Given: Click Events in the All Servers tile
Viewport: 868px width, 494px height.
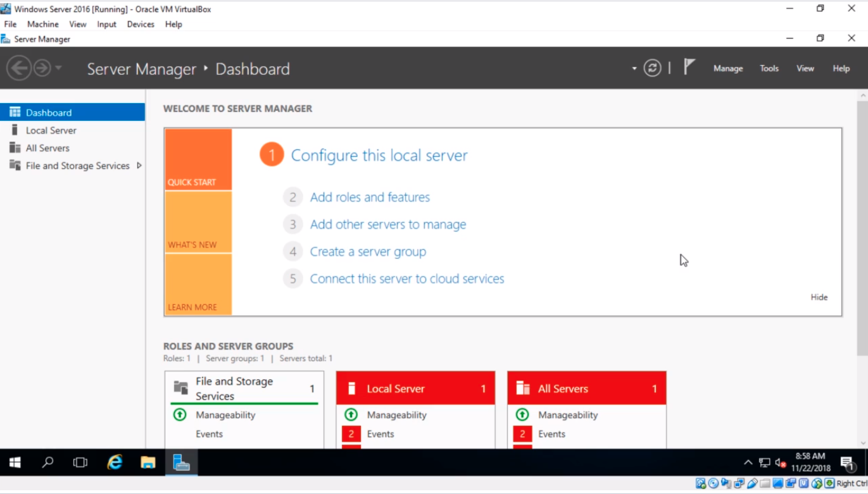Looking at the screenshot, I should click(x=551, y=434).
